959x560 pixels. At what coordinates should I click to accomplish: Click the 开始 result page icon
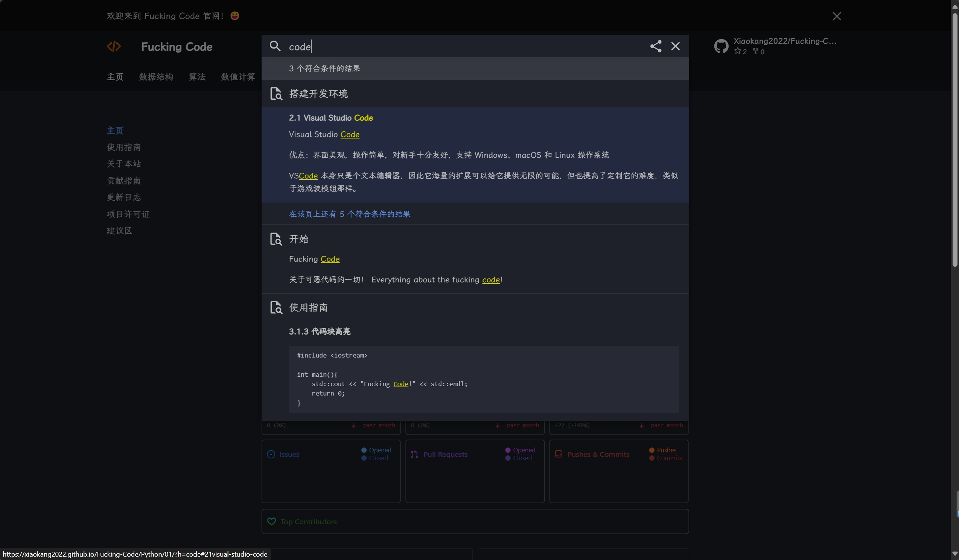click(276, 239)
